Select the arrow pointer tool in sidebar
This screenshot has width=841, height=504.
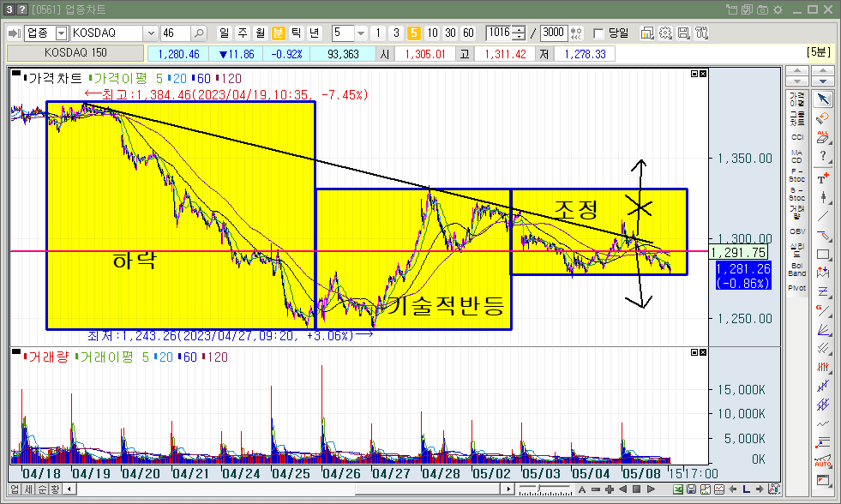click(x=823, y=98)
